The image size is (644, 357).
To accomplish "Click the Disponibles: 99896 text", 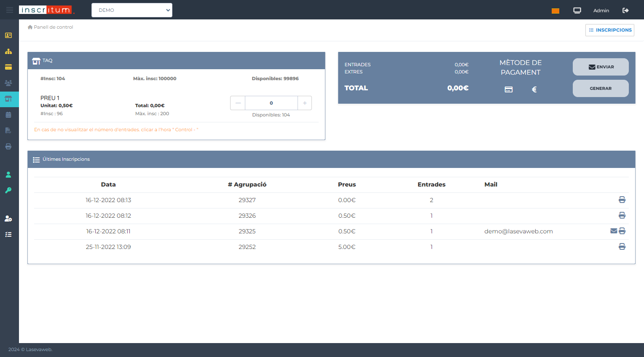I will [x=275, y=78].
